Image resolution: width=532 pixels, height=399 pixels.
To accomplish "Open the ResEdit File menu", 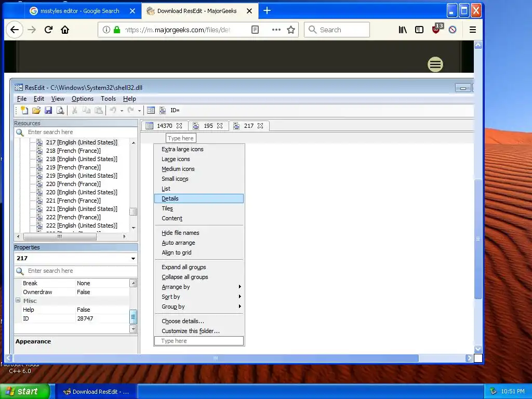I will tap(22, 99).
